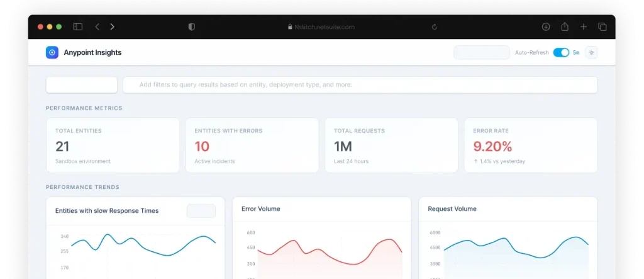Click the lock icon in the address bar

[291, 26]
